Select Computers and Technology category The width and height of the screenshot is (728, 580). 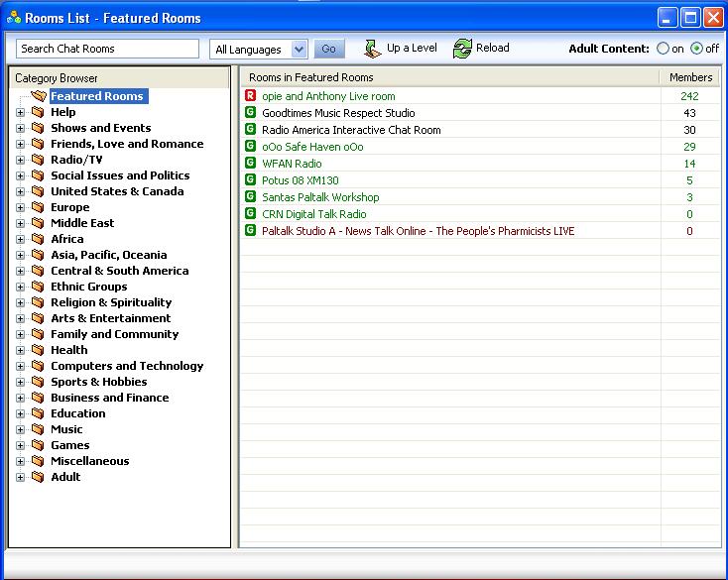[127, 366]
